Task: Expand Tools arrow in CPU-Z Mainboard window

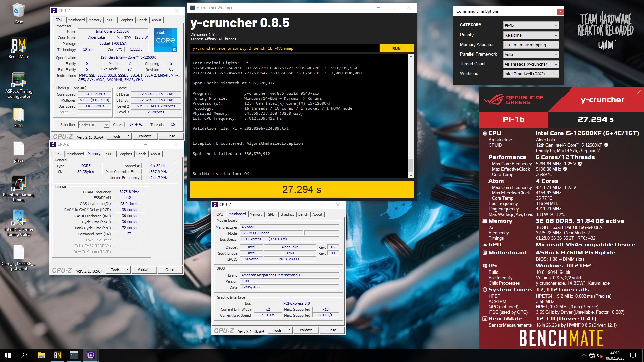Action: tap(289, 330)
